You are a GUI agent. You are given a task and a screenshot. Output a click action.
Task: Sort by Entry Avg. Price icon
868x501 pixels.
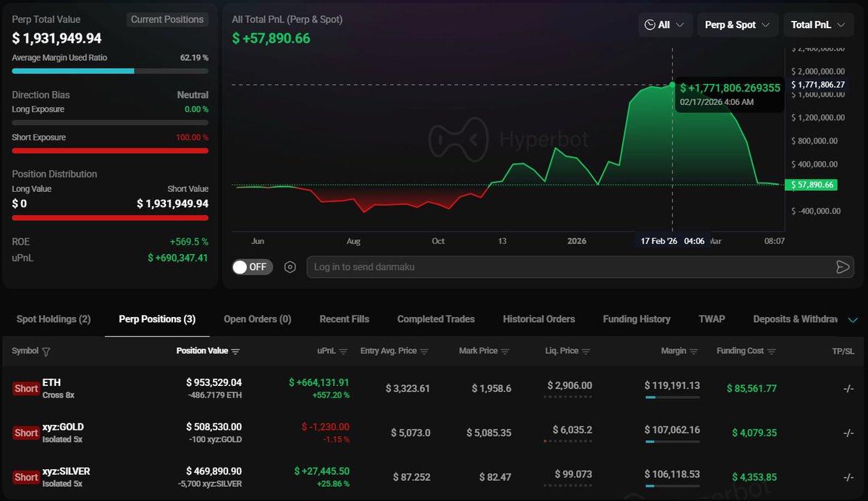[424, 351]
